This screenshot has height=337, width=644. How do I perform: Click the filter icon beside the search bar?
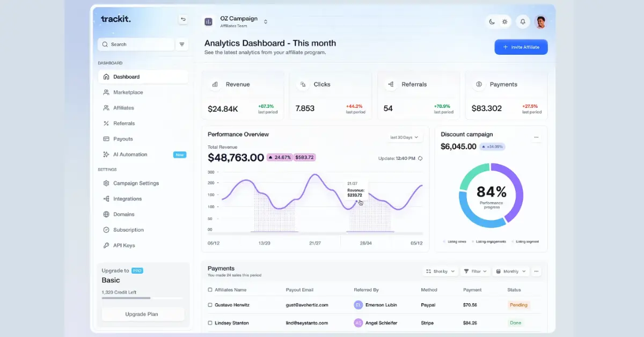click(x=182, y=45)
